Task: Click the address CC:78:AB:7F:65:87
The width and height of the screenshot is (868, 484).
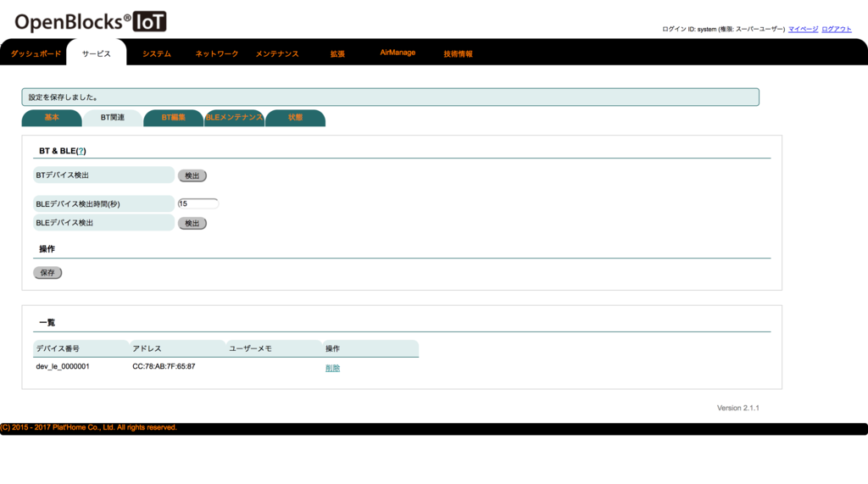Action: tap(164, 366)
